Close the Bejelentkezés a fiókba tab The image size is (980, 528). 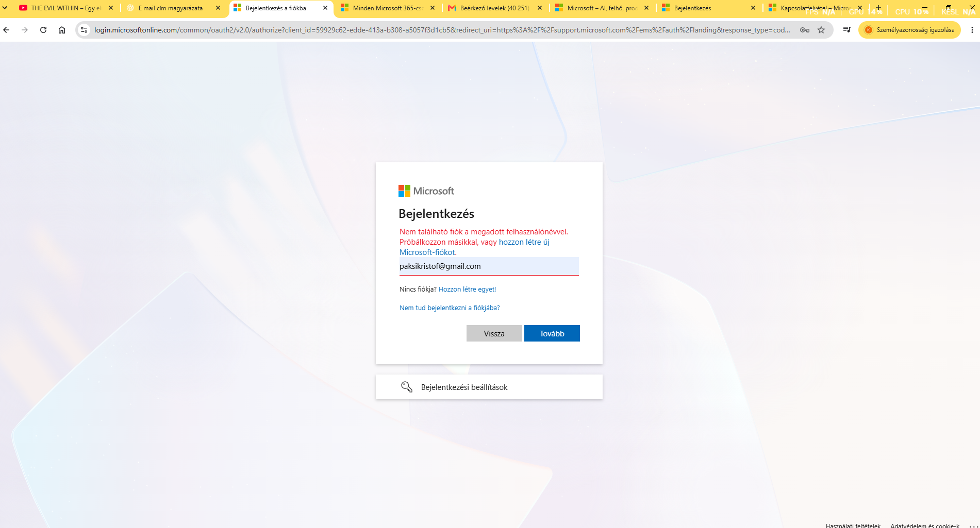coord(325,8)
